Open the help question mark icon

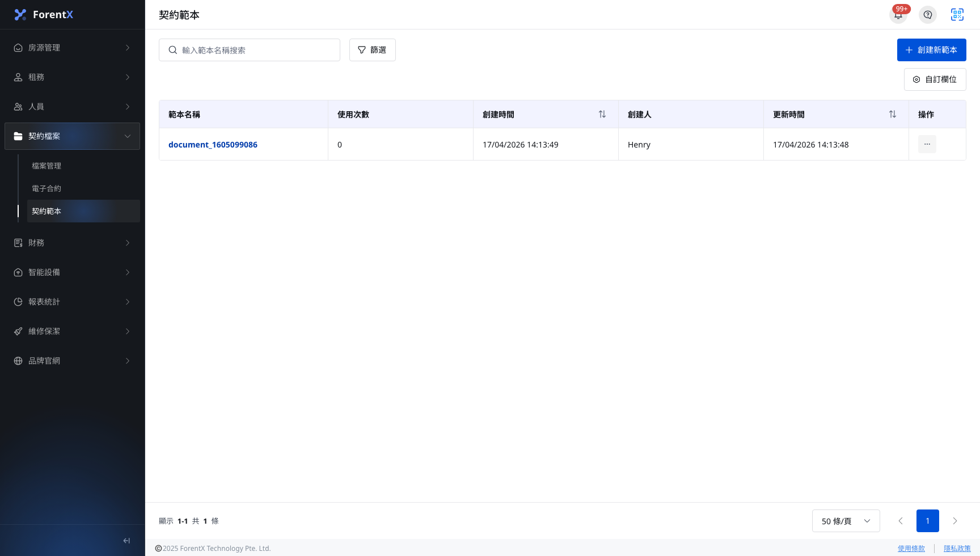tap(928, 15)
